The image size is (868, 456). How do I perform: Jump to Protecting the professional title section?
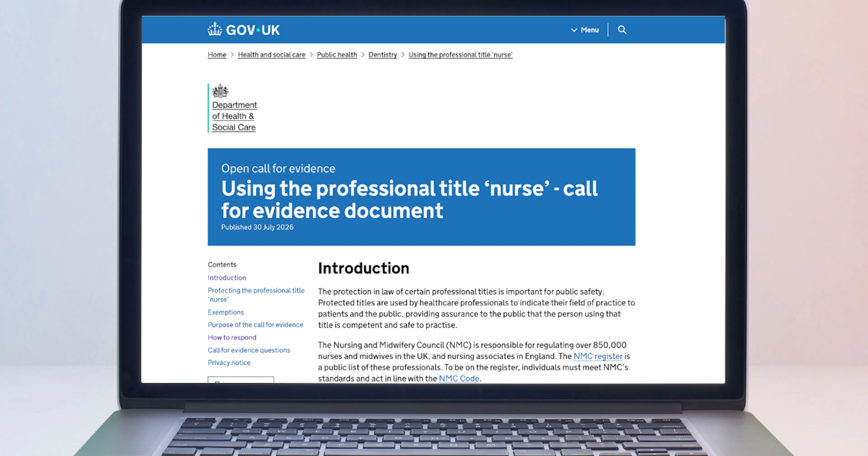coord(256,295)
